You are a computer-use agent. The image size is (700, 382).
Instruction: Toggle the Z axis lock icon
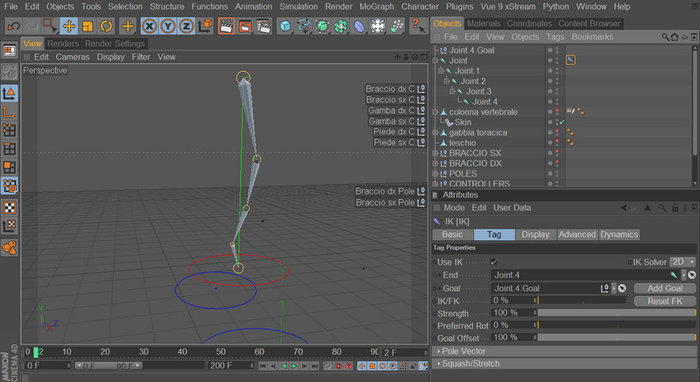(186, 26)
